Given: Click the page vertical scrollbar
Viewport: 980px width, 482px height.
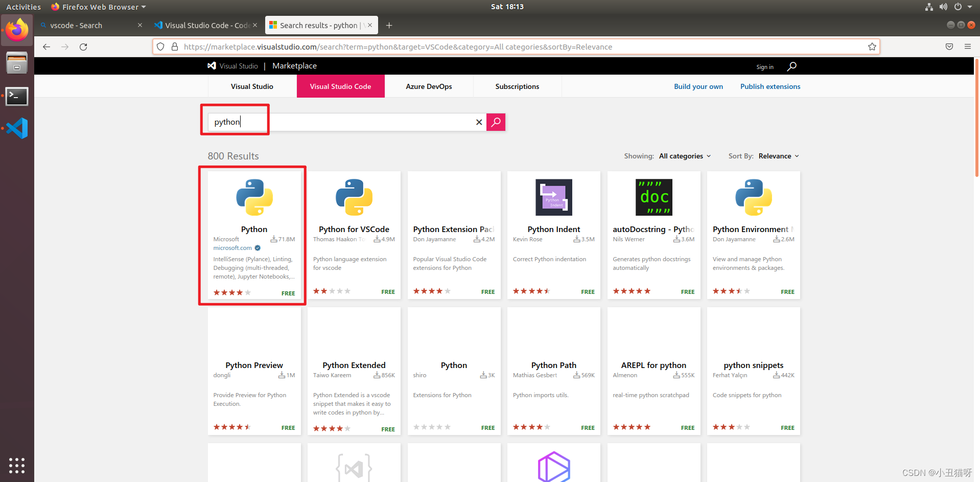Looking at the screenshot, I should pos(977,118).
